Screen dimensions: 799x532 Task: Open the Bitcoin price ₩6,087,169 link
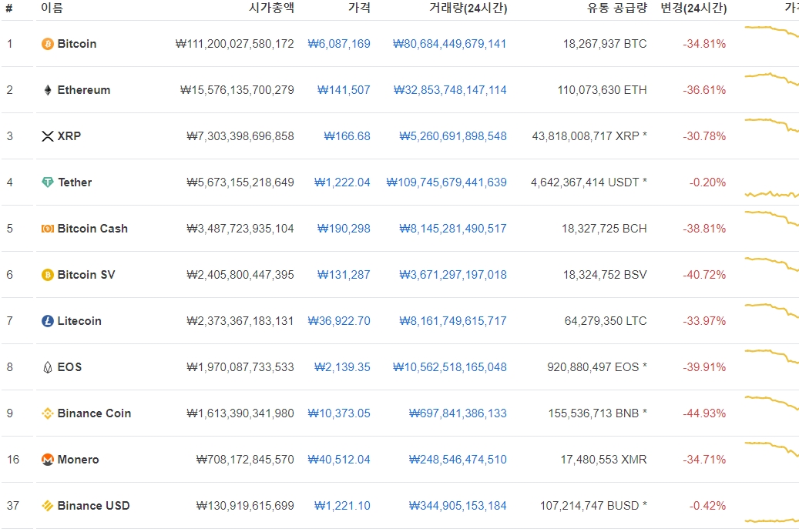pos(339,44)
